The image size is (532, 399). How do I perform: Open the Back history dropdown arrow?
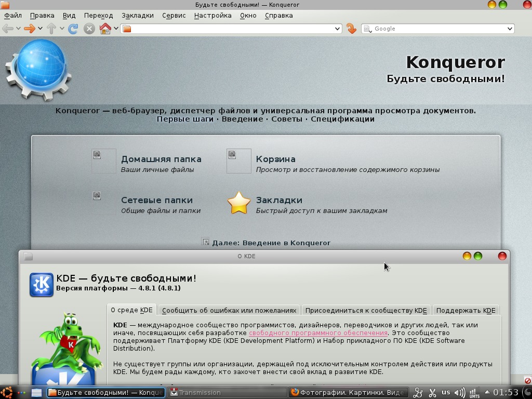click(x=18, y=29)
